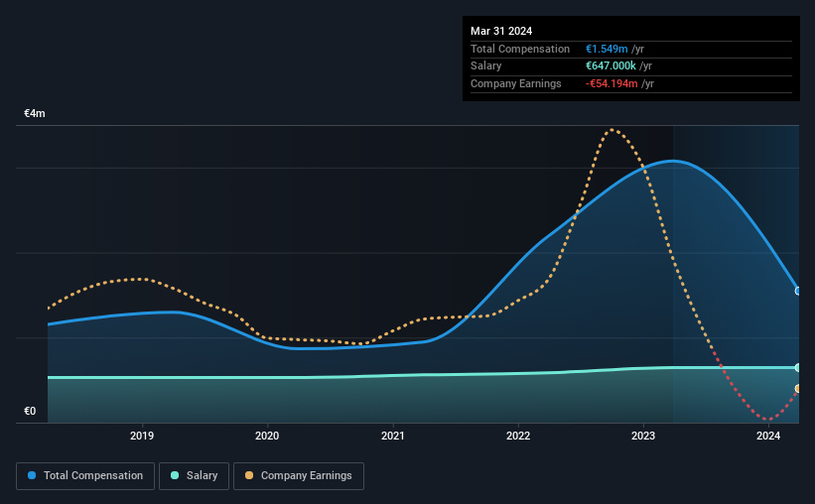Click the 2019 x-axis label
This screenshot has width=815, height=504.
point(142,436)
